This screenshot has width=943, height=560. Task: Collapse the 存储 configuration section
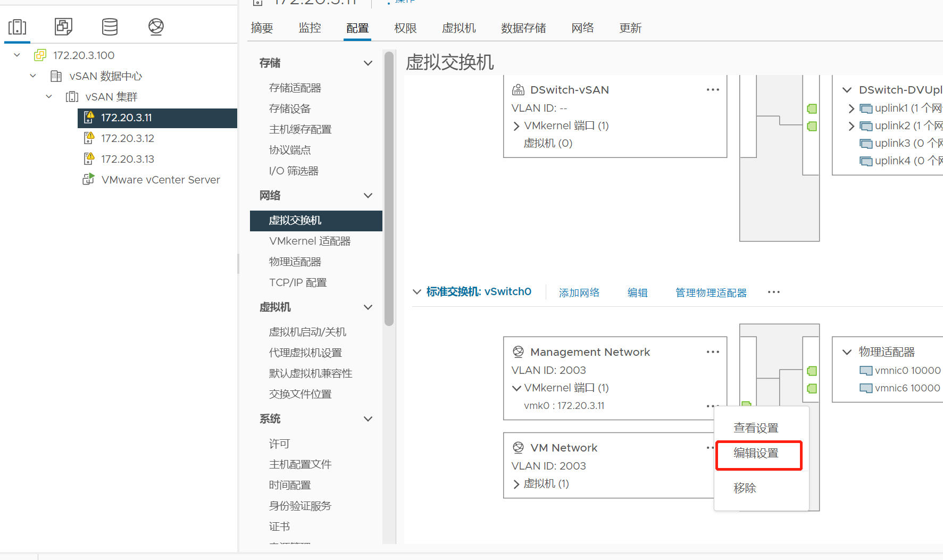[x=368, y=63]
